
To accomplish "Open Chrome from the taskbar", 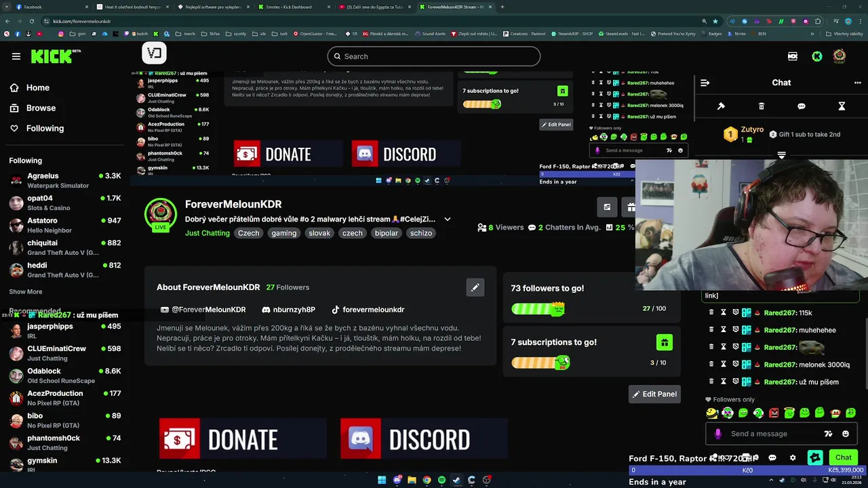I will coord(427,481).
